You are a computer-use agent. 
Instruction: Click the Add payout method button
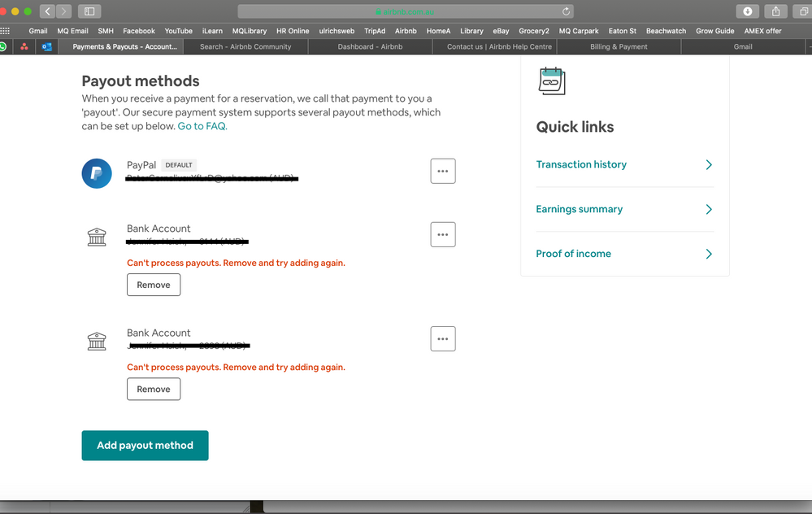click(x=145, y=445)
